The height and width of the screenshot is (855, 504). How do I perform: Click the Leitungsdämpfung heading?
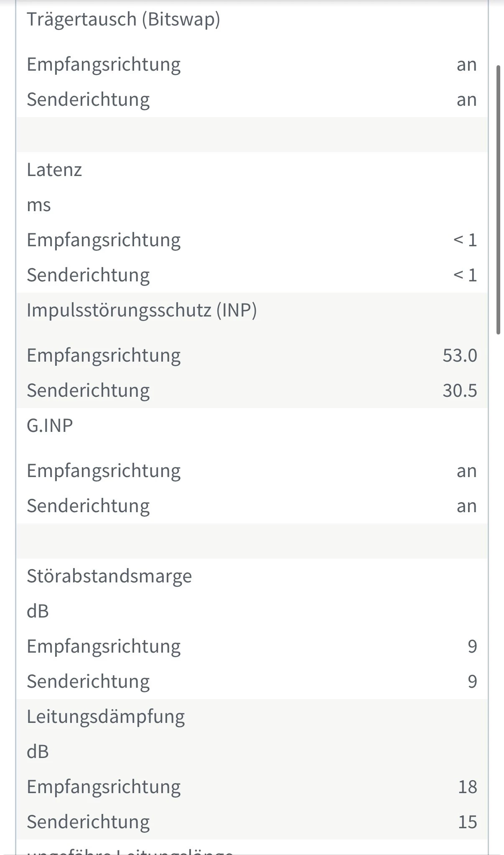(106, 717)
